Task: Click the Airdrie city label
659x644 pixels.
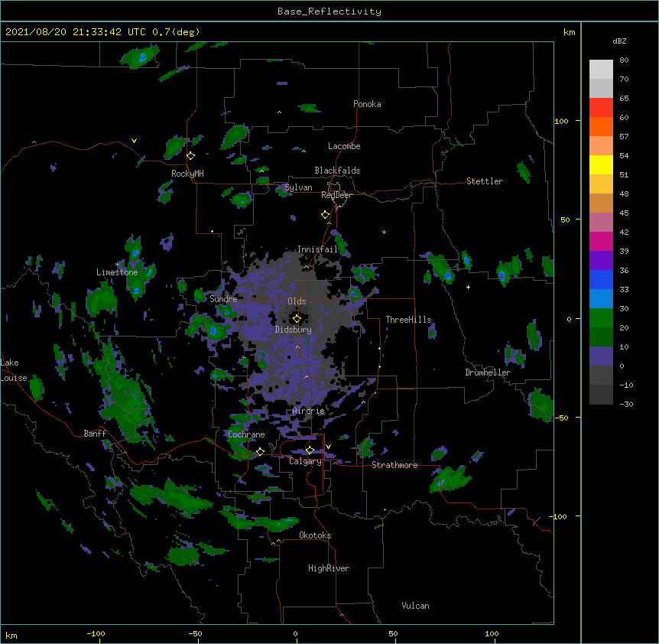Action: 309,411
